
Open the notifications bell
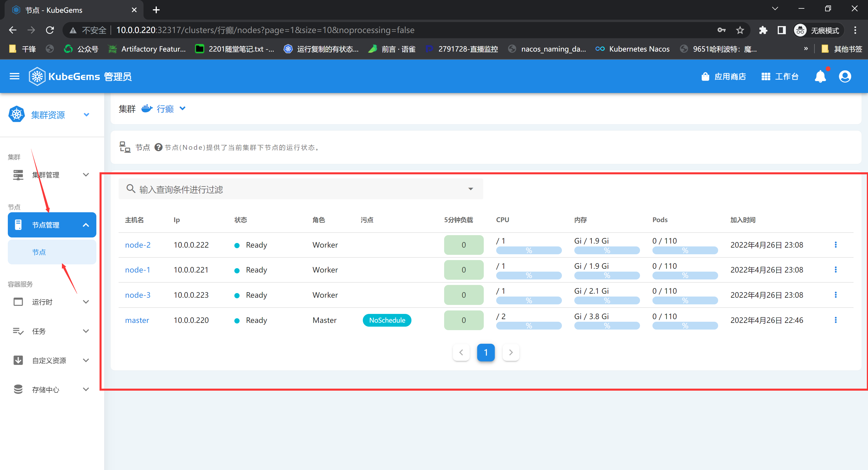pos(820,76)
